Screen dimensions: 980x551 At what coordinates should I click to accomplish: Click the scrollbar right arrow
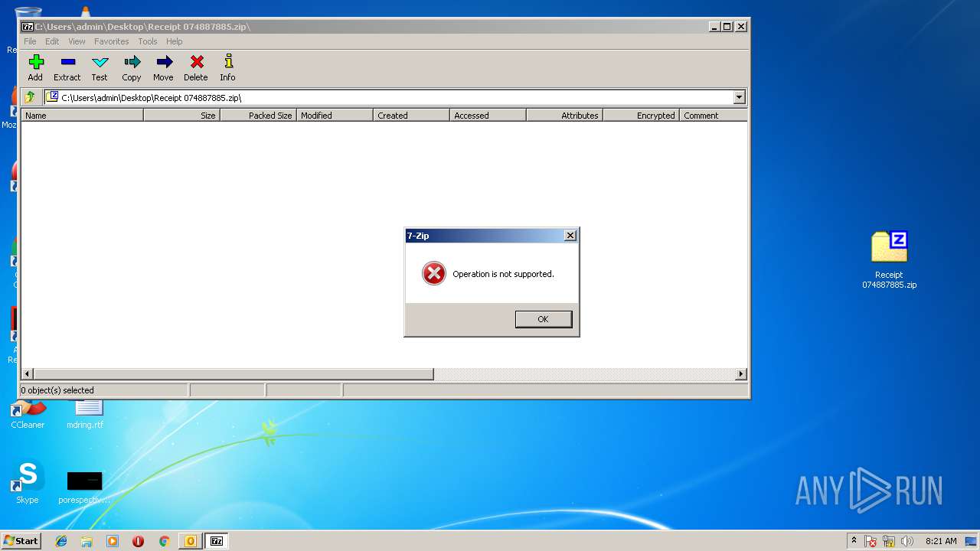pos(740,374)
